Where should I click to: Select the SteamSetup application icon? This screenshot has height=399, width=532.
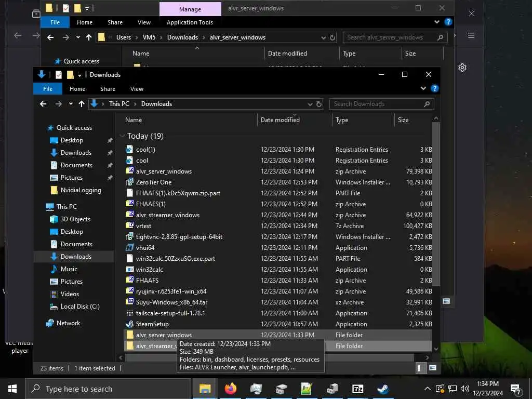[x=129, y=324]
